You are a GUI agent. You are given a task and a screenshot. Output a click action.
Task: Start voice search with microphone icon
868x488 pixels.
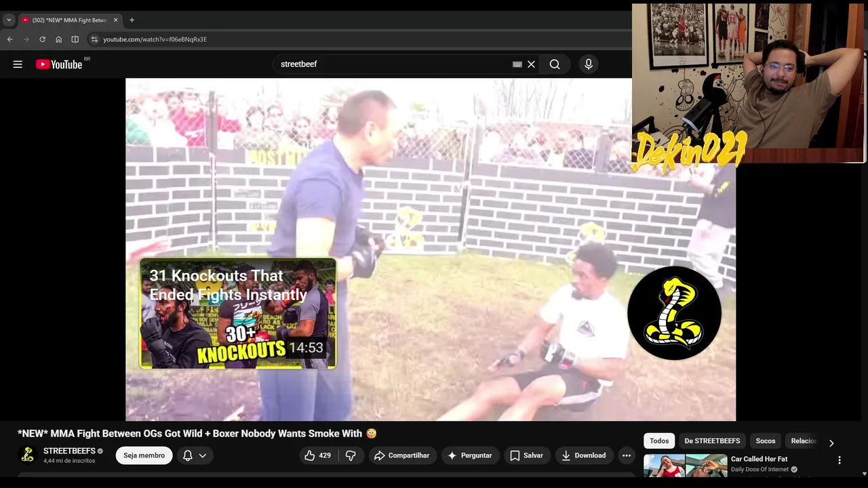click(x=589, y=64)
